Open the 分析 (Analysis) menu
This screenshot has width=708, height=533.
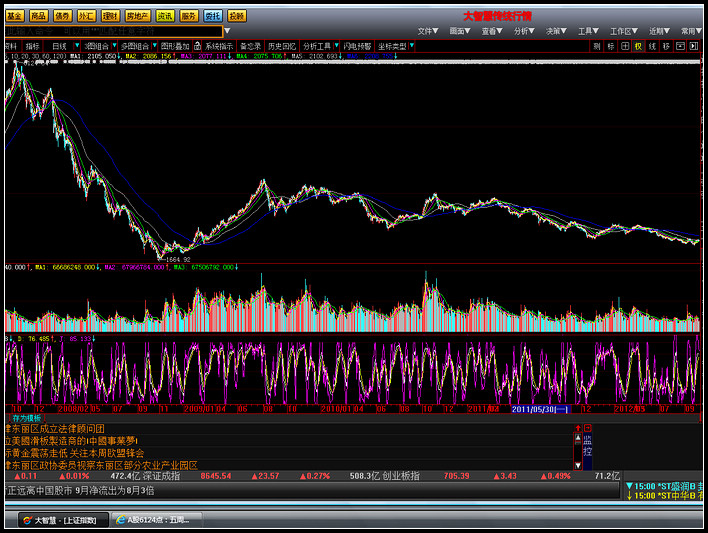(x=524, y=31)
